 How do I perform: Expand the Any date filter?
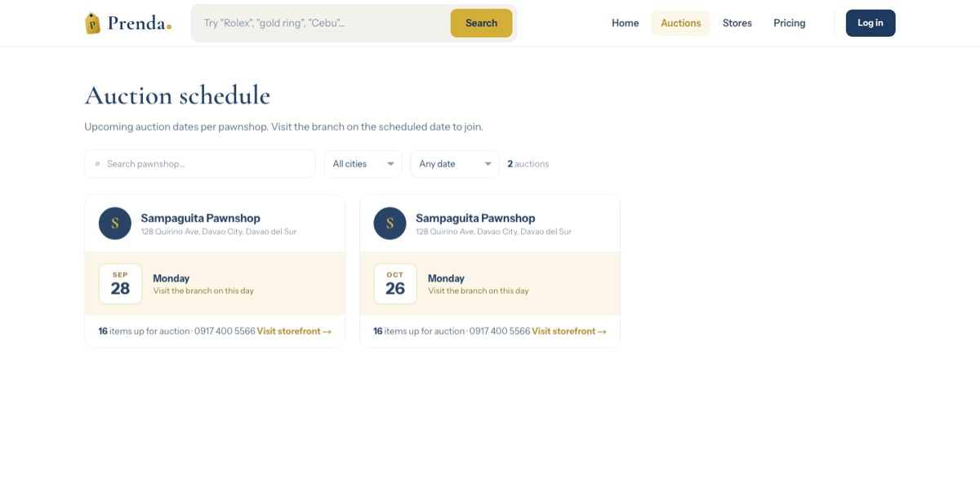point(455,164)
